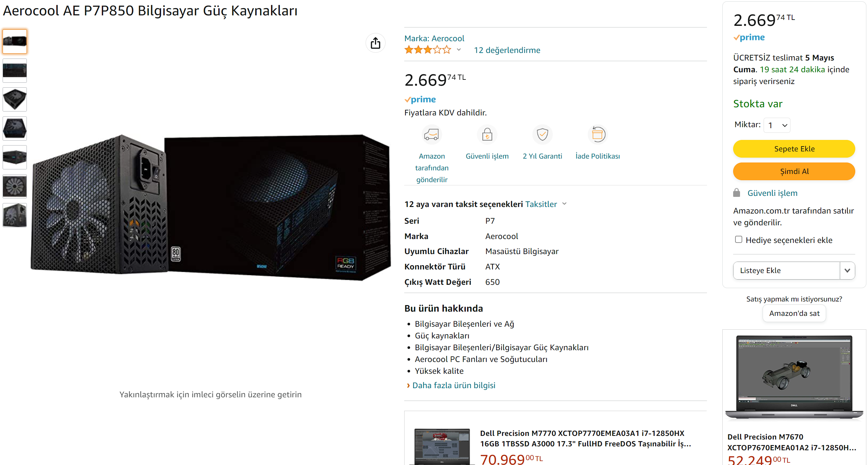Click the Amazon delivery truck icon
Image resolution: width=868 pixels, height=465 pixels.
coord(431,135)
